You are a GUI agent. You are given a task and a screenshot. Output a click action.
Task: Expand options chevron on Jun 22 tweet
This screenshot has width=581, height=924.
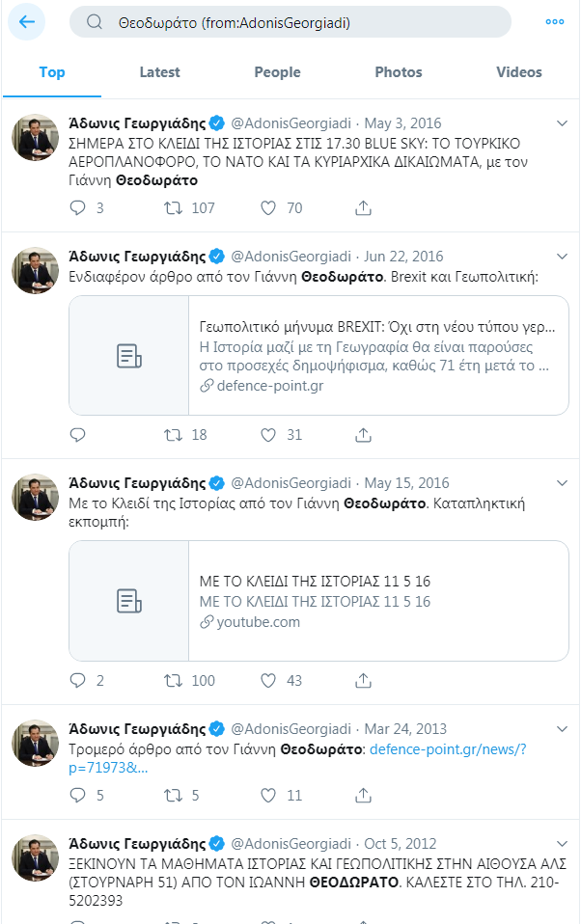pyautogui.click(x=562, y=257)
